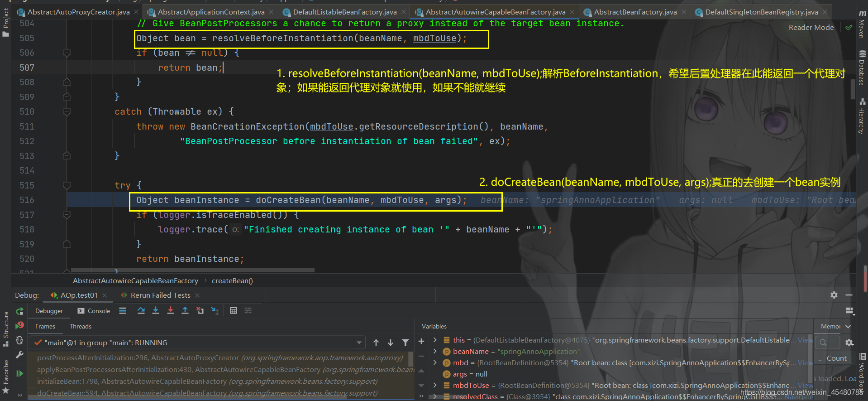Viewport: 868px width, 401px height.
Task: Select next frame with down arrow
Action: (391, 343)
